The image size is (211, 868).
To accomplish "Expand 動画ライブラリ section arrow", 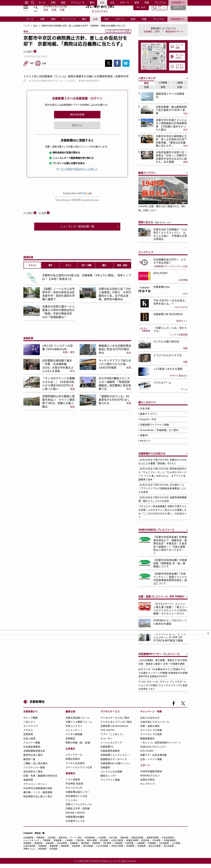I will (x=187, y=173).
